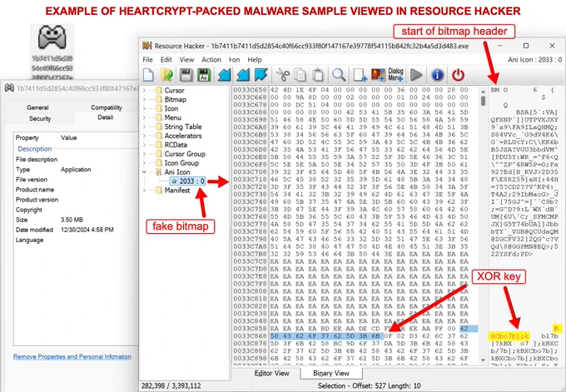Click the first blue arrow toolbar icon
This screenshot has width=566, height=392.
click(224, 75)
